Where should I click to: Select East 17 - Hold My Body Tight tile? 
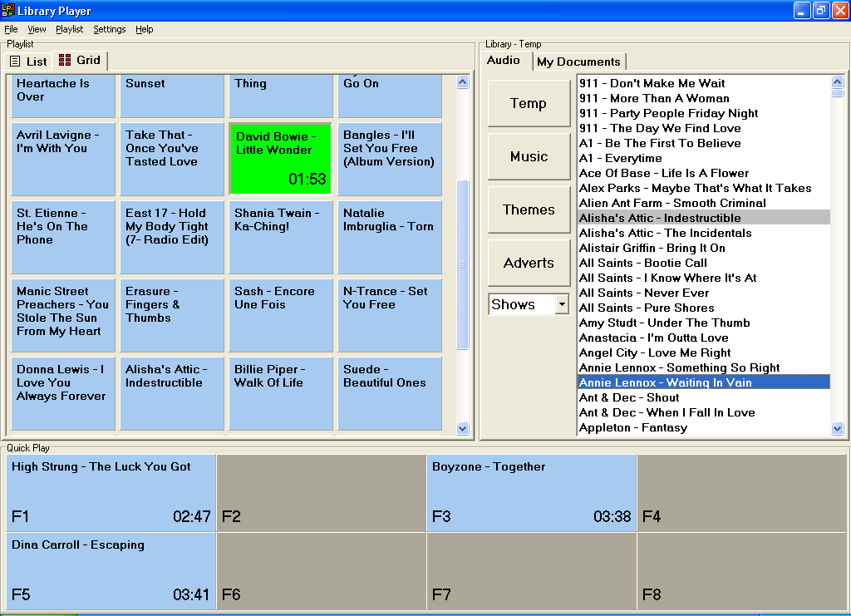pyautogui.click(x=171, y=237)
